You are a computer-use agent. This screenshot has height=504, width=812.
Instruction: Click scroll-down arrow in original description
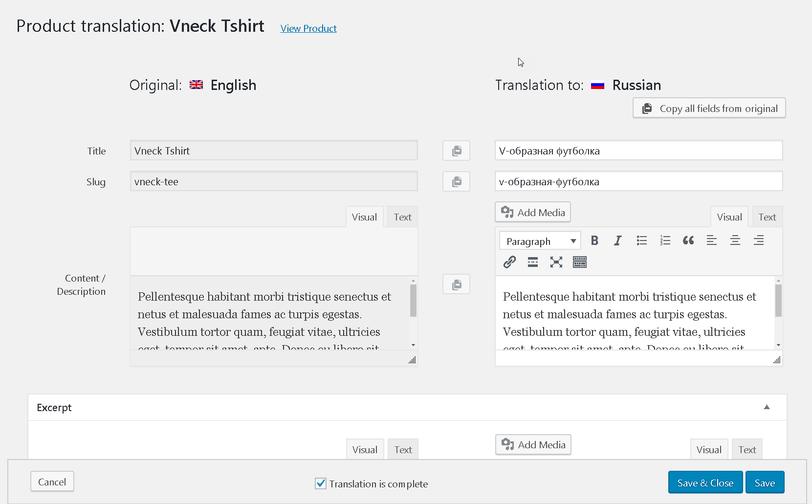413,345
